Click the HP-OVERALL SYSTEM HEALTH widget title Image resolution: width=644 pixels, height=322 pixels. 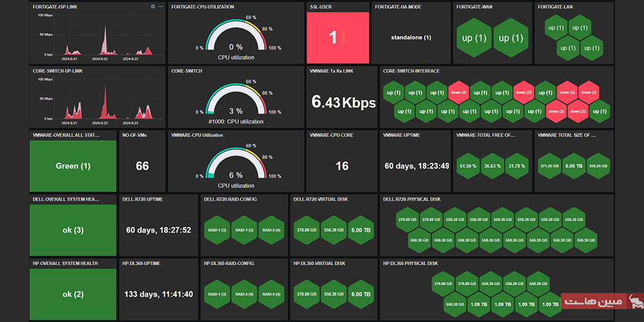coord(65,263)
